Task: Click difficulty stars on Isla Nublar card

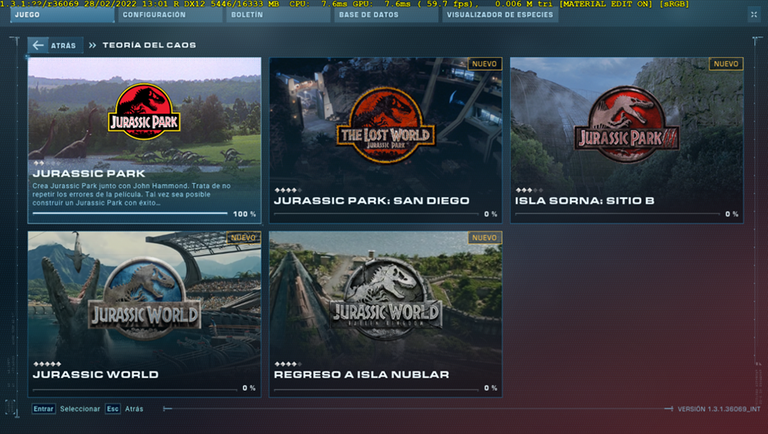Action: pyautogui.click(x=288, y=364)
